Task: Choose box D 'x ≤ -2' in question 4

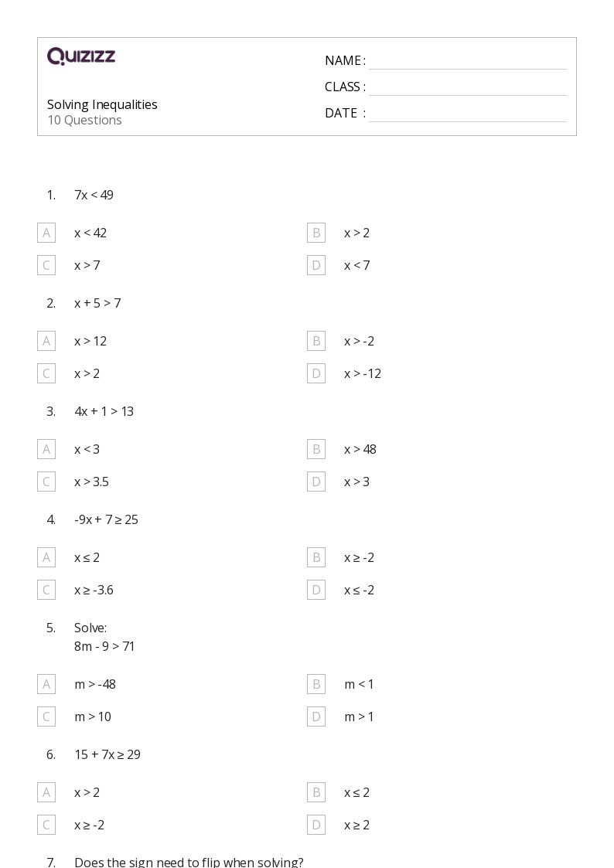Action: pos(316,590)
